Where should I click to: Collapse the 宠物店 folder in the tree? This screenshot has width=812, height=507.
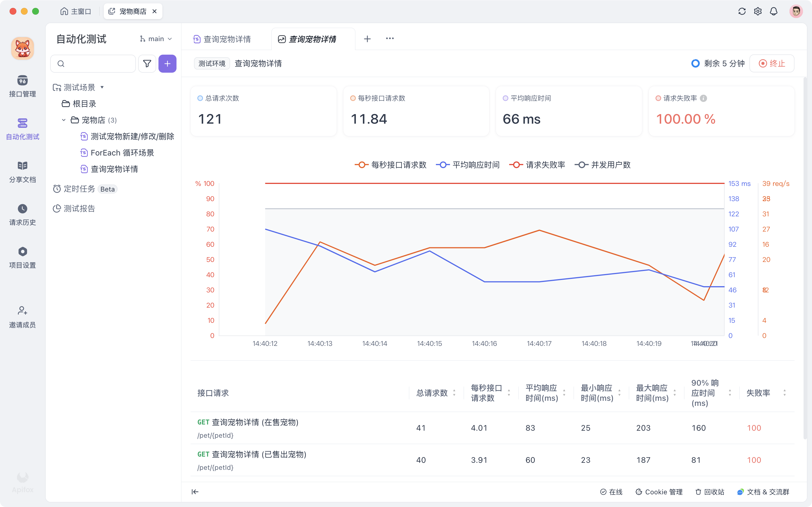tap(64, 120)
